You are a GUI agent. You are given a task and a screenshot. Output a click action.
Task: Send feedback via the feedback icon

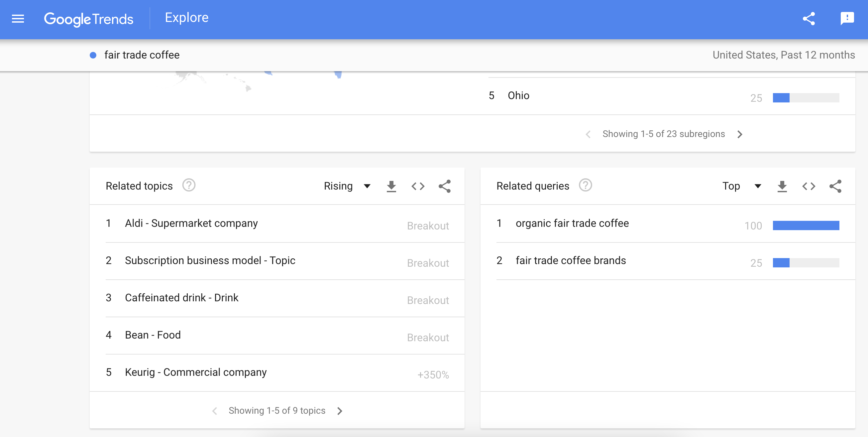tap(846, 19)
